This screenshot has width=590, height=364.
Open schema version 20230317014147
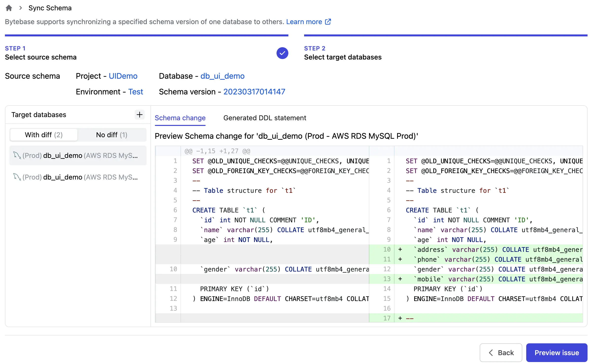[254, 91]
